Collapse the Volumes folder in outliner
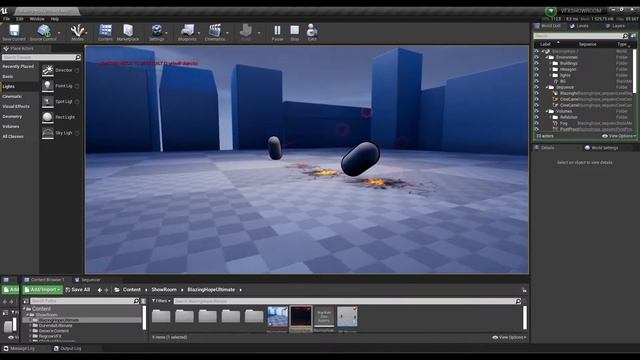This screenshot has height=360, width=640. [x=547, y=111]
